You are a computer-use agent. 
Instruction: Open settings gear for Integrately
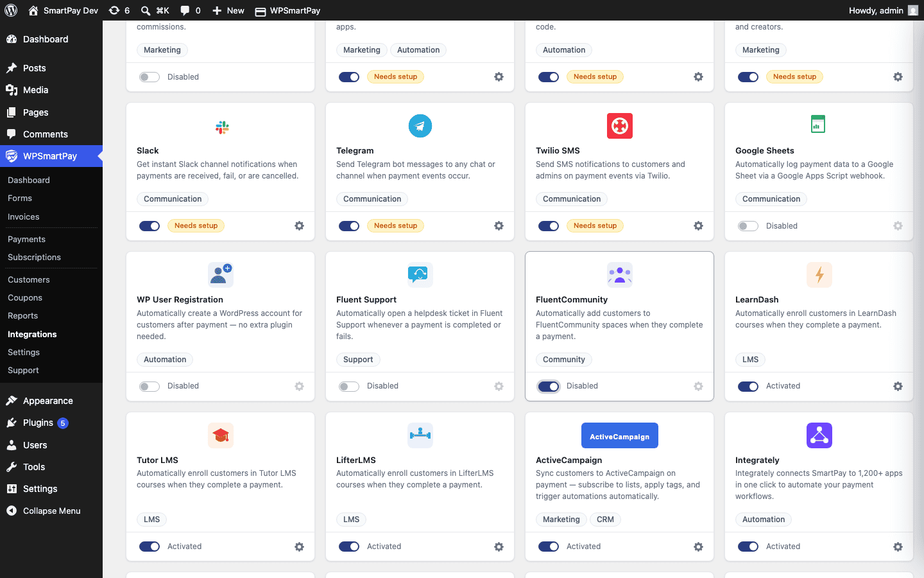(x=898, y=547)
